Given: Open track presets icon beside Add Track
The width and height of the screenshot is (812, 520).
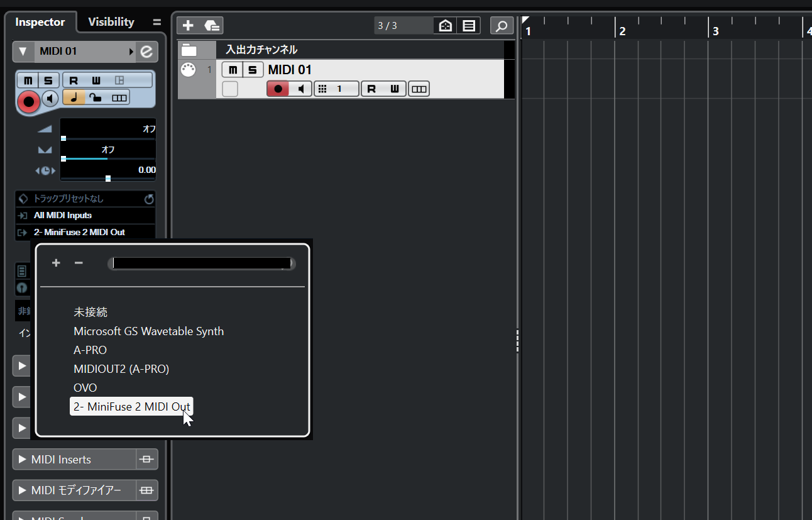Looking at the screenshot, I should tap(212, 26).
